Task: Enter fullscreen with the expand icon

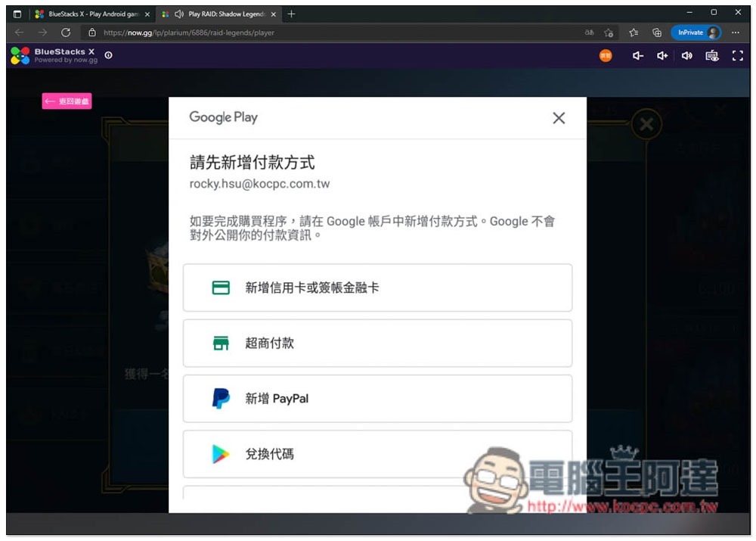Action: tap(737, 56)
